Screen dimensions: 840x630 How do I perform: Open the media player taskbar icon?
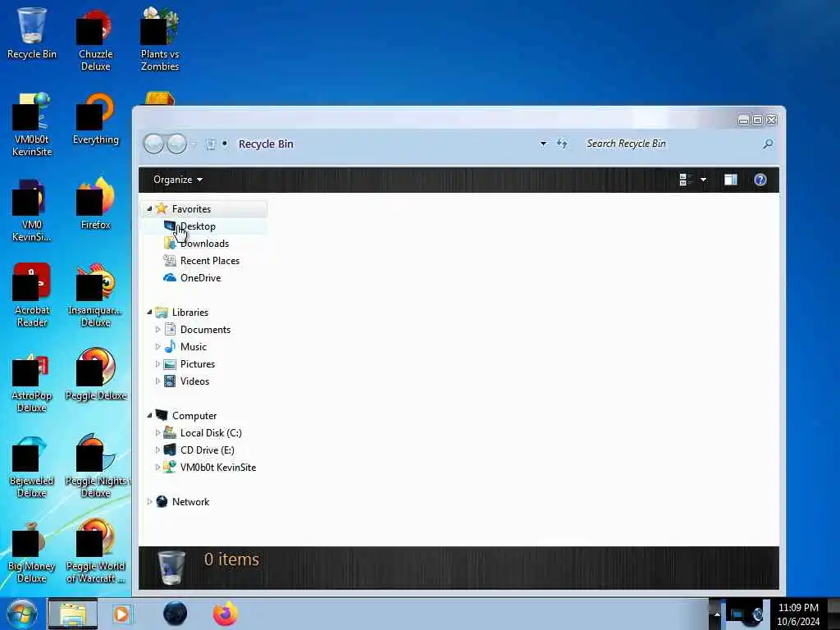point(121,614)
